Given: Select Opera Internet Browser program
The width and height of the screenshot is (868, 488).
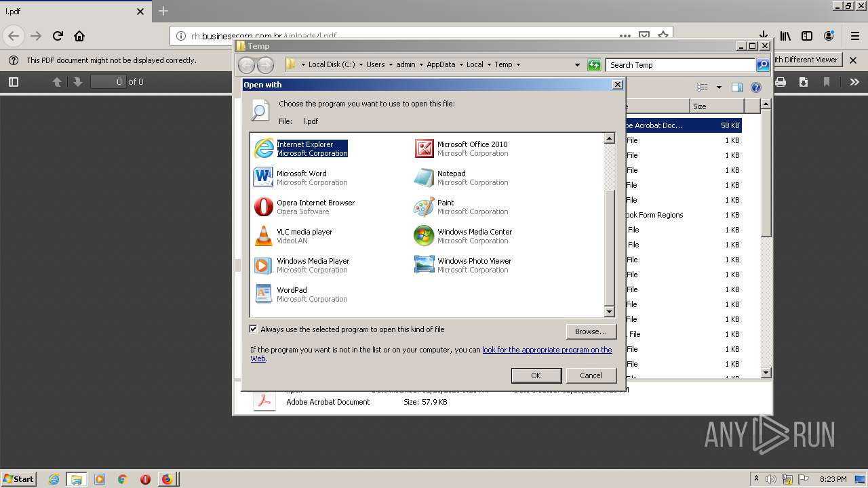Looking at the screenshot, I should [305, 207].
